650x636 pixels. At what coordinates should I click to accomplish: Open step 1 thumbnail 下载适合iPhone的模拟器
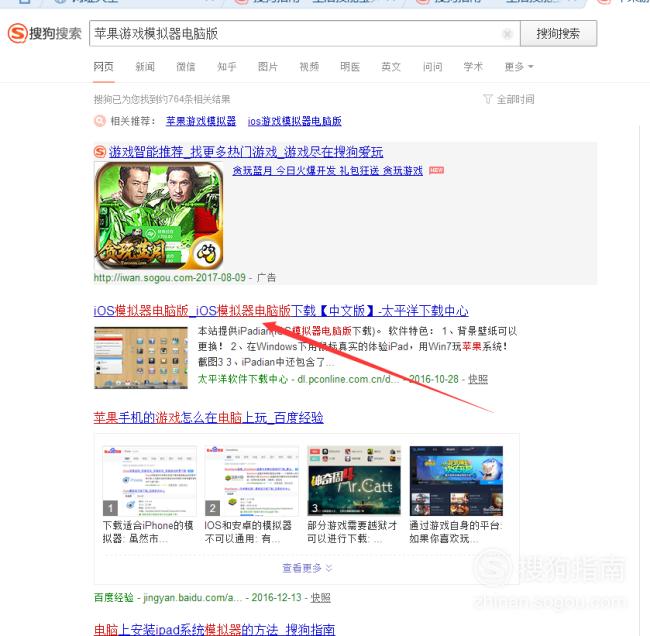pyautogui.click(x=149, y=481)
